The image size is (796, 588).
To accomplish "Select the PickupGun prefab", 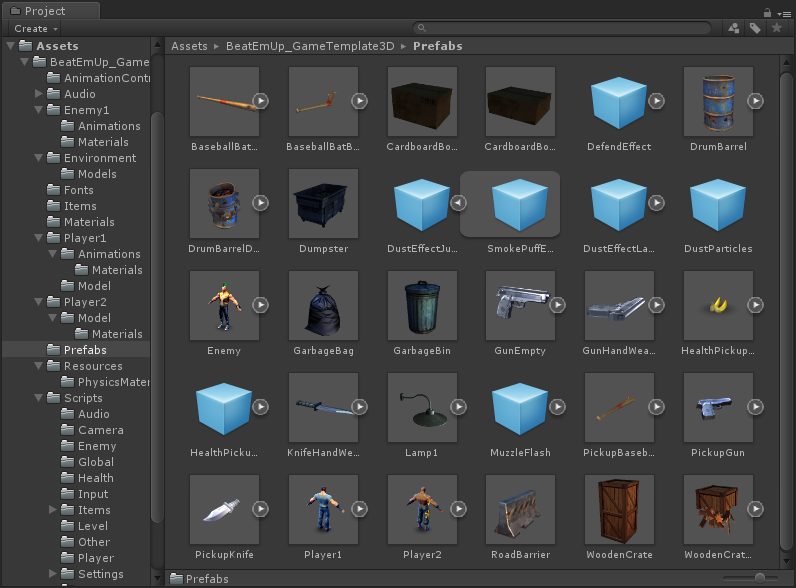I will [x=718, y=408].
